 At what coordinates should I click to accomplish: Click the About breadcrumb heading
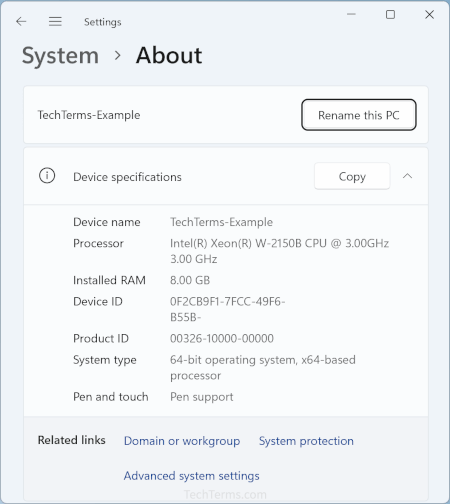pyautogui.click(x=169, y=55)
